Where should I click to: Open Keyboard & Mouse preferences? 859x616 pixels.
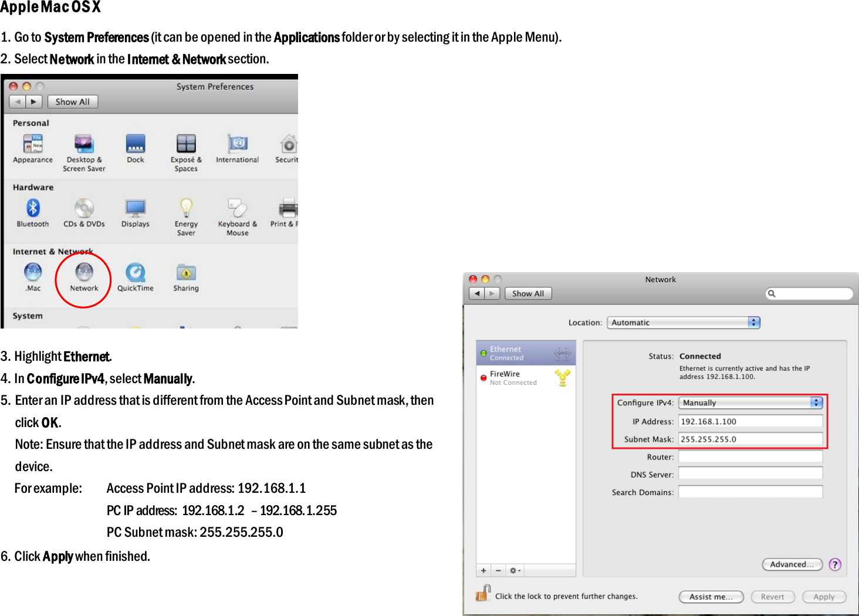click(238, 208)
